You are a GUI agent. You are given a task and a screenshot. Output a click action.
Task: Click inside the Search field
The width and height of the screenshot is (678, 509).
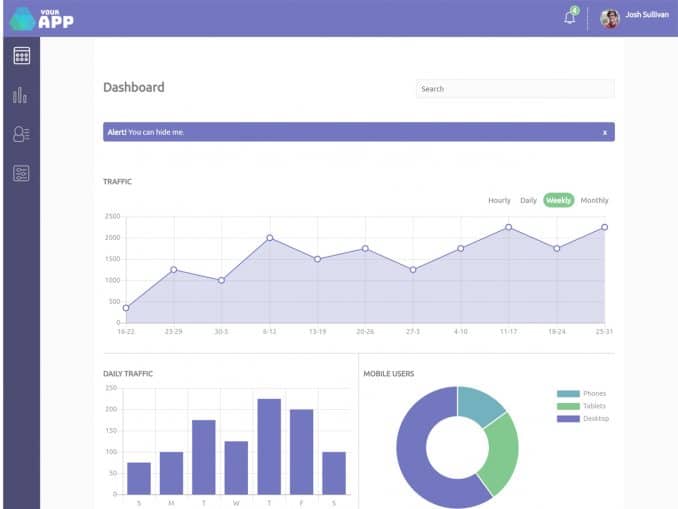(515, 89)
